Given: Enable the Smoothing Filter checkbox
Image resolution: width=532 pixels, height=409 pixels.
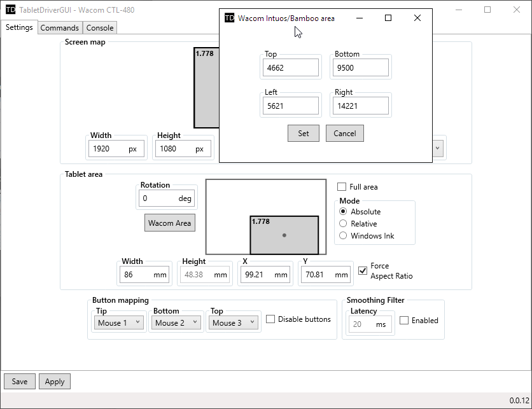Looking at the screenshot, I should [404, 321].
